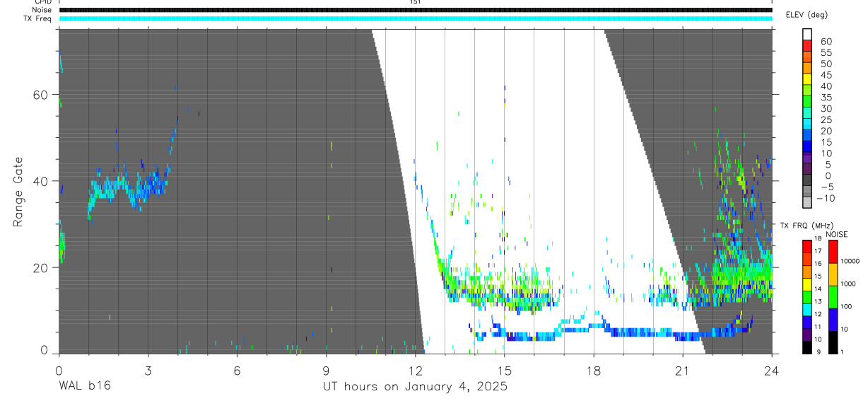Click the UT hours on January 4, 2025 title

[x=415, y=387]
